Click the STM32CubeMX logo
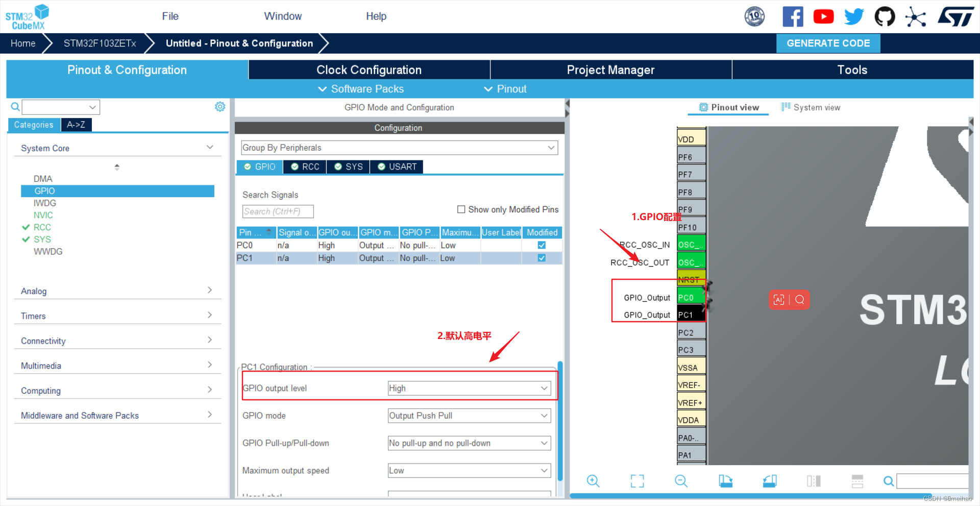 coord(27,17)
